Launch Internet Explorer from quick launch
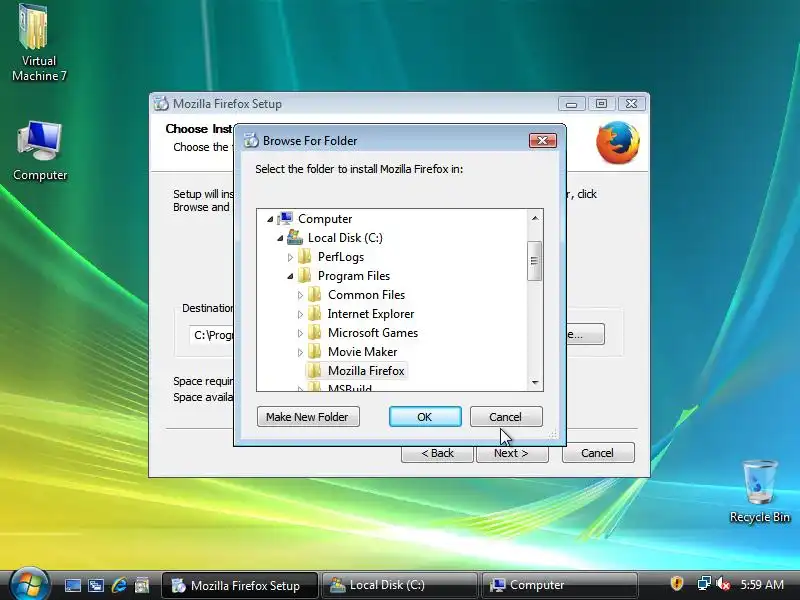Image resolution: width=800 pixels, height=600 pixels. coord(119,585)
